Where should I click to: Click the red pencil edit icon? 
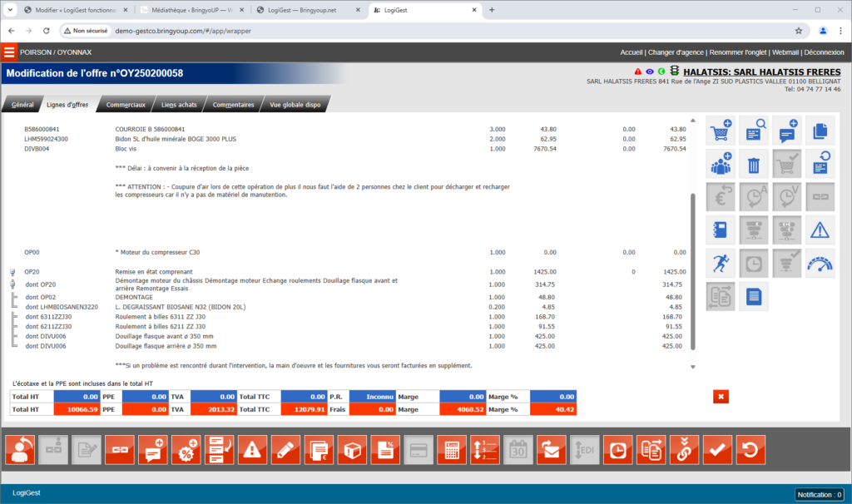coord(285,450)
